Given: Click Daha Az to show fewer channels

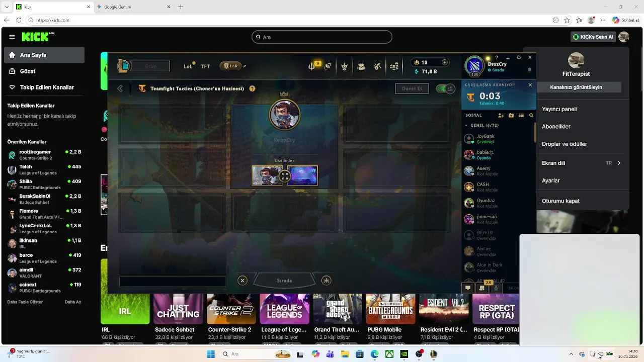Looking at the screenshot, I should coord(73,302).
